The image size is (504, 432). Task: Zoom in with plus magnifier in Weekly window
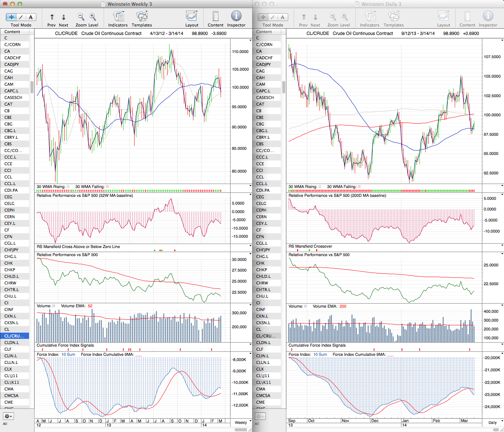[x=93, y=17]
